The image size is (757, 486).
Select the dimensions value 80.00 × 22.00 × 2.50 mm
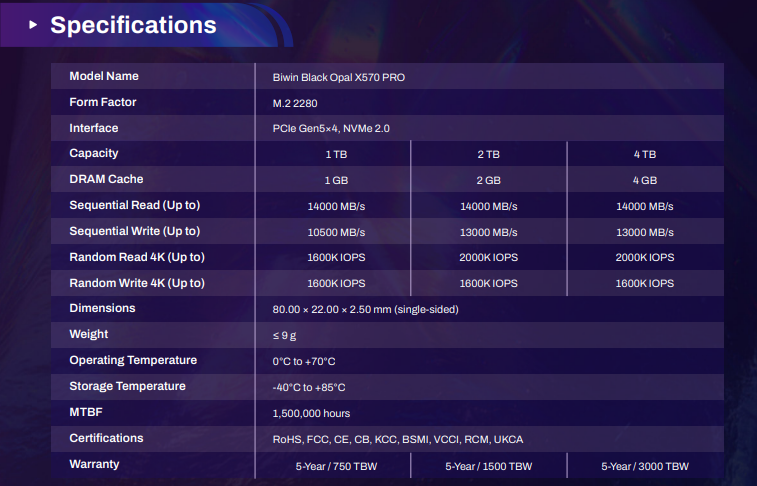[365, 310]
